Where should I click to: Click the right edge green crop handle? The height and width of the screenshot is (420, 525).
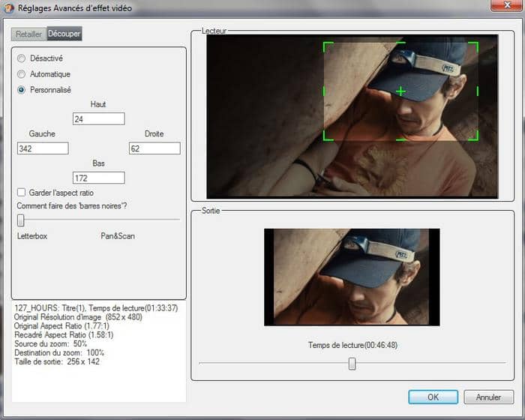pyautogui.click(x=478, y=91)
